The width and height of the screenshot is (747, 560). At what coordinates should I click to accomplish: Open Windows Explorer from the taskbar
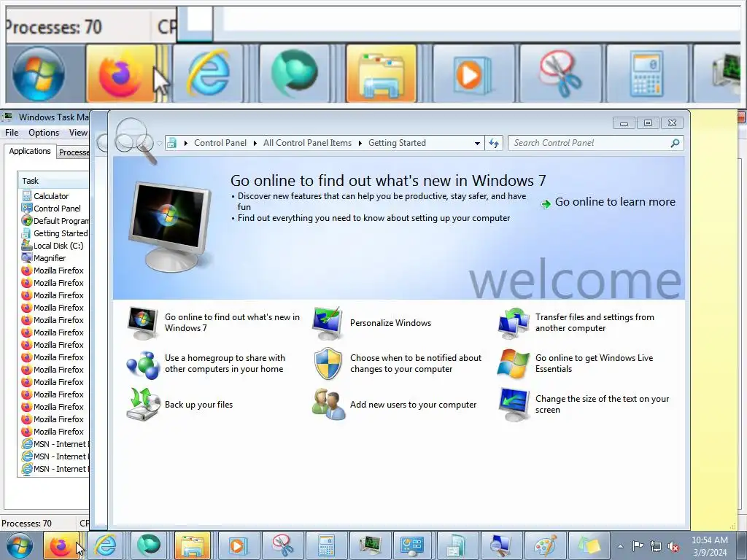[x=193, y=545]
